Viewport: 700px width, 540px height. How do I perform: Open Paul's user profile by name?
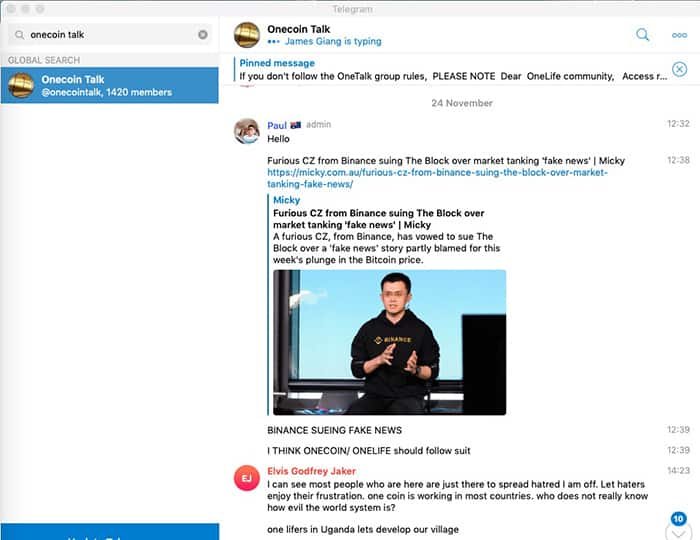[x=277, y=125]
